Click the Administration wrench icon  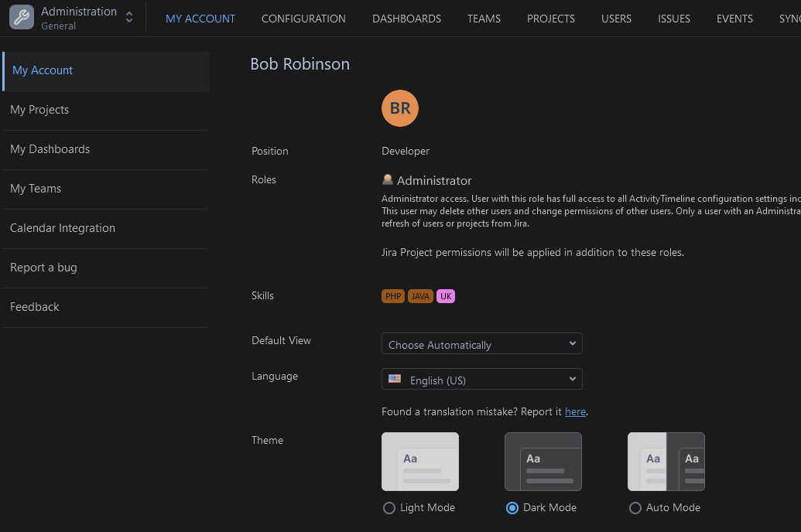click(22, 18)
